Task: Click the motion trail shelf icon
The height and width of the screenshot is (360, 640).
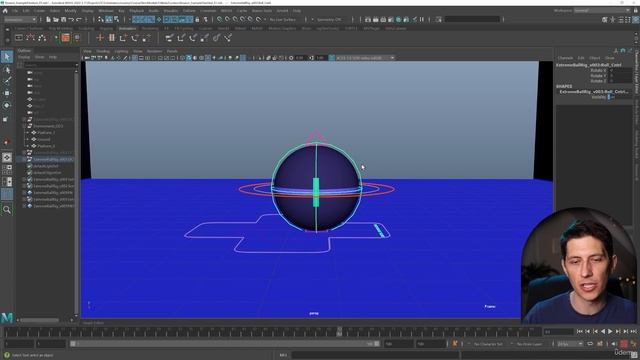Action: click(31, 38)
